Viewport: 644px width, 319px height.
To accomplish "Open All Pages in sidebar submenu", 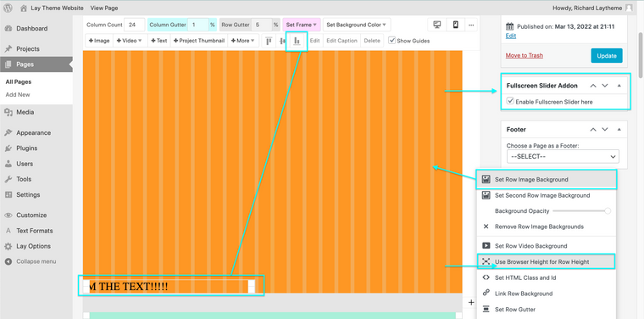I will (19, 81).
